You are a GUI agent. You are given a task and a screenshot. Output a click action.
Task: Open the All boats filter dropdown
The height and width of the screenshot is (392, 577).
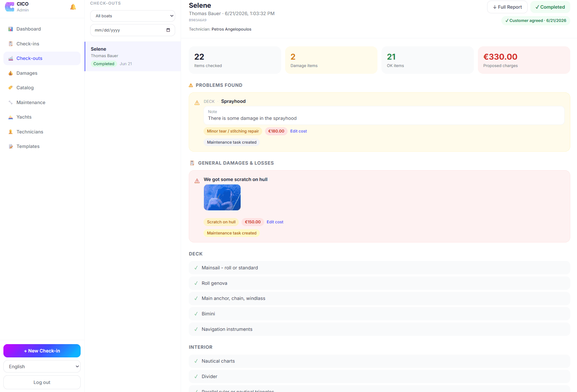[x=133, y=16]
